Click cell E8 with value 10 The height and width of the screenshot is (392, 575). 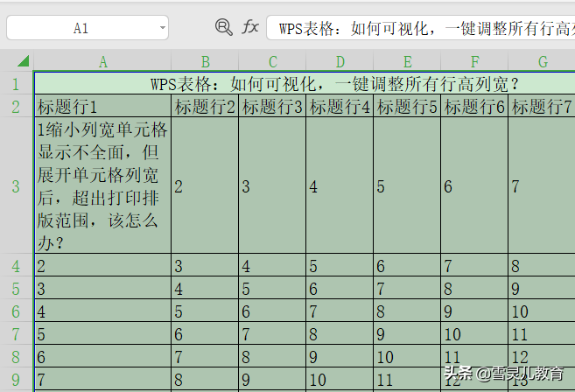tap(407, 356)
